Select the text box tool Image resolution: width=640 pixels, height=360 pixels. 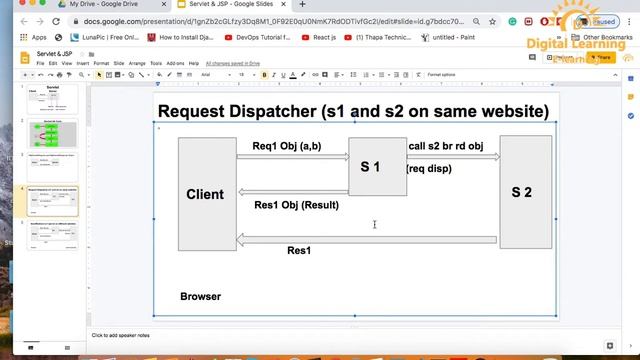coord(109,75)
